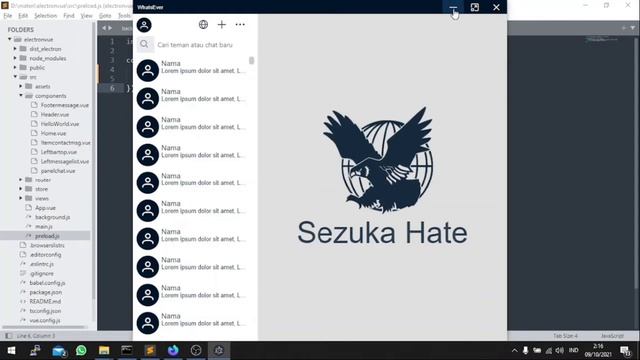Click the IND language indicator in the tray
The height and width of the screenshot is (360, 640).
573,350
